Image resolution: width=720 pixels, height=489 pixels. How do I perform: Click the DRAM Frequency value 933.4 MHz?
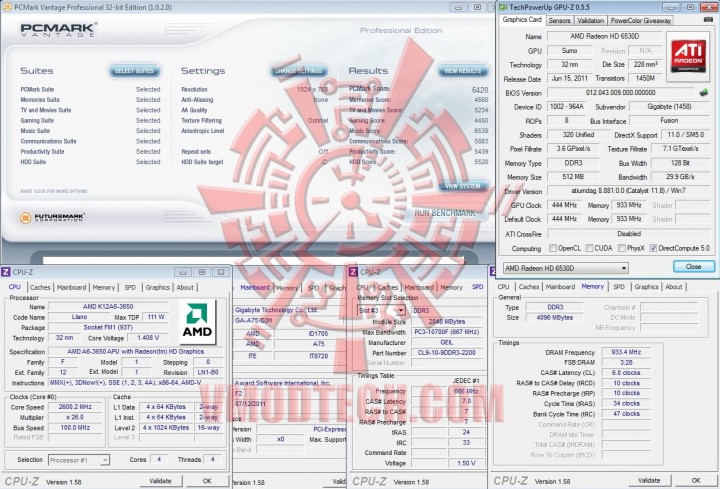[626, 352]
